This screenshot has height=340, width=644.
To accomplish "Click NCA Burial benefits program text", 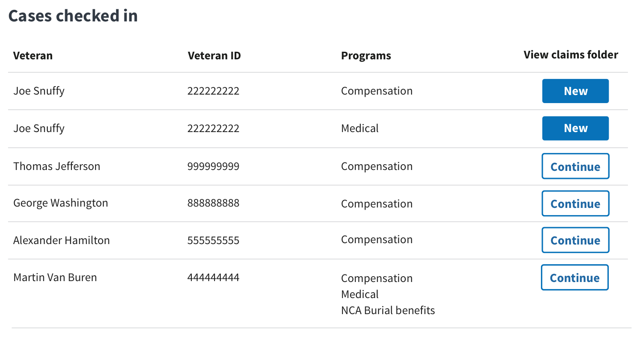I will [388, 310].
